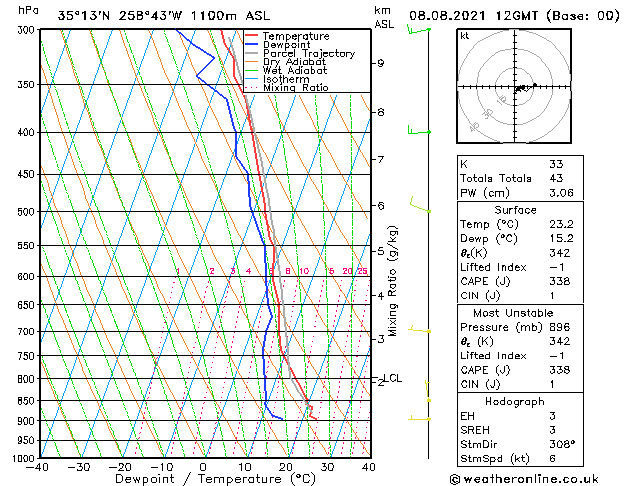
Task: Click the red Temperature line in the legend
Action: coord(252,36)
